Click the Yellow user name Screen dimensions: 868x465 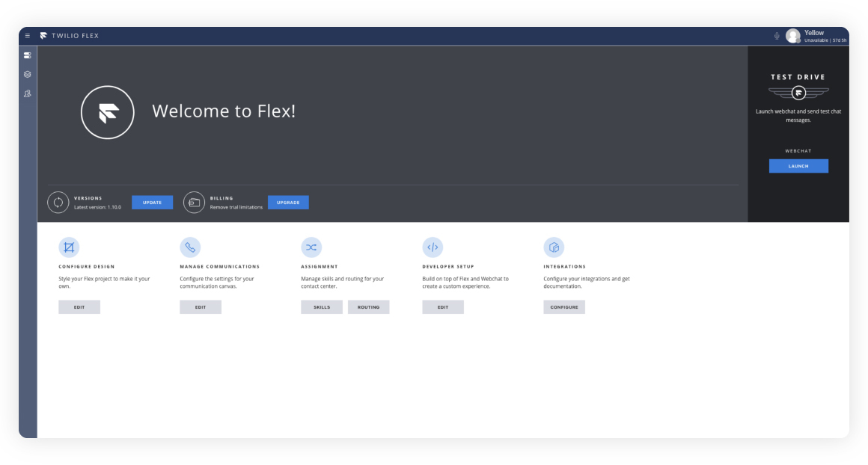814,33
